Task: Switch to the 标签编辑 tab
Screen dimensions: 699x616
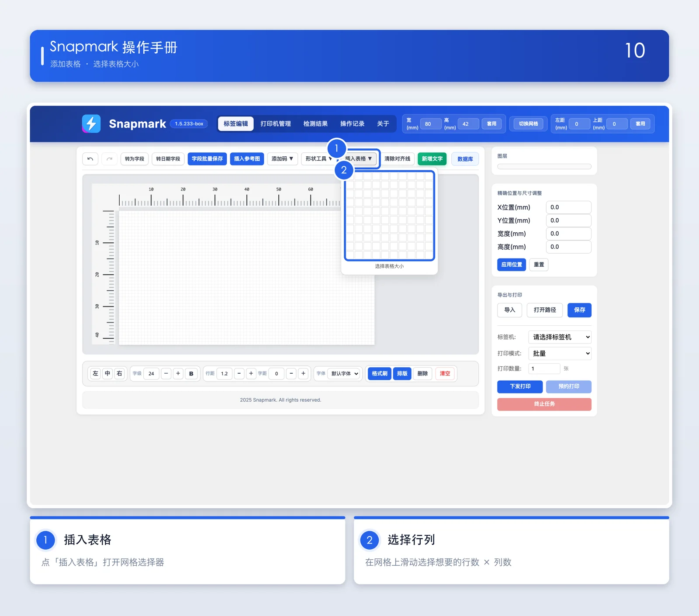Action: coord(236,124)
